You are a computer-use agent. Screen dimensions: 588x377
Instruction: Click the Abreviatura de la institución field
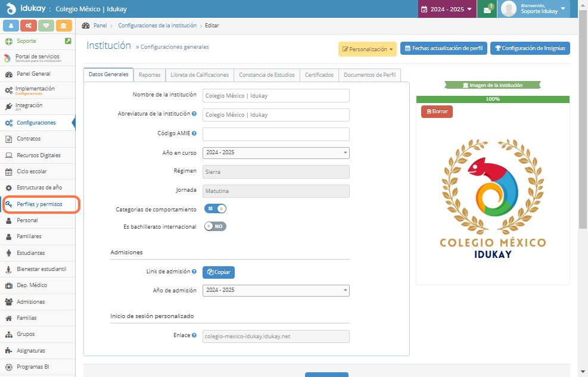(276, 115)
